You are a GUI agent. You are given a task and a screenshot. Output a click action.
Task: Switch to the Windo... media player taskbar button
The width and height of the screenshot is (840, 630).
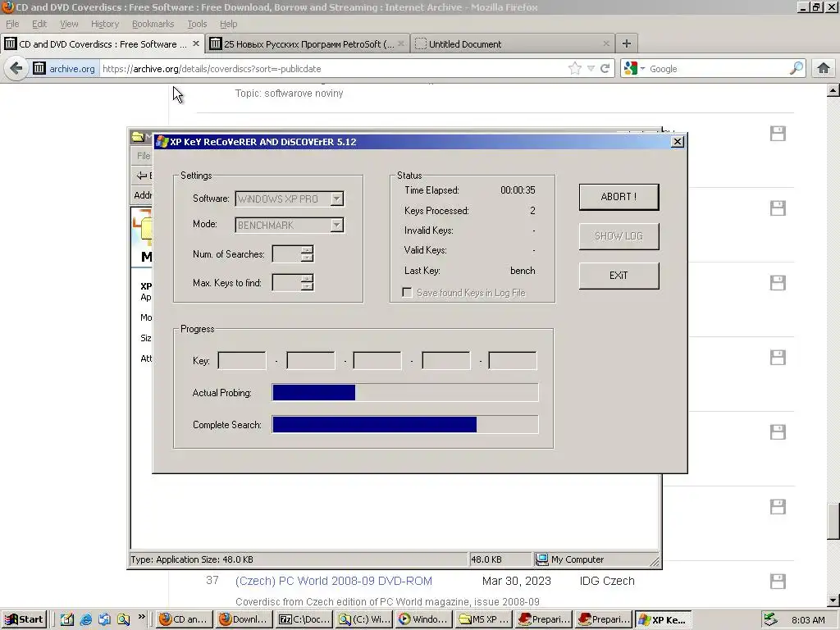[x=424, y=619]
